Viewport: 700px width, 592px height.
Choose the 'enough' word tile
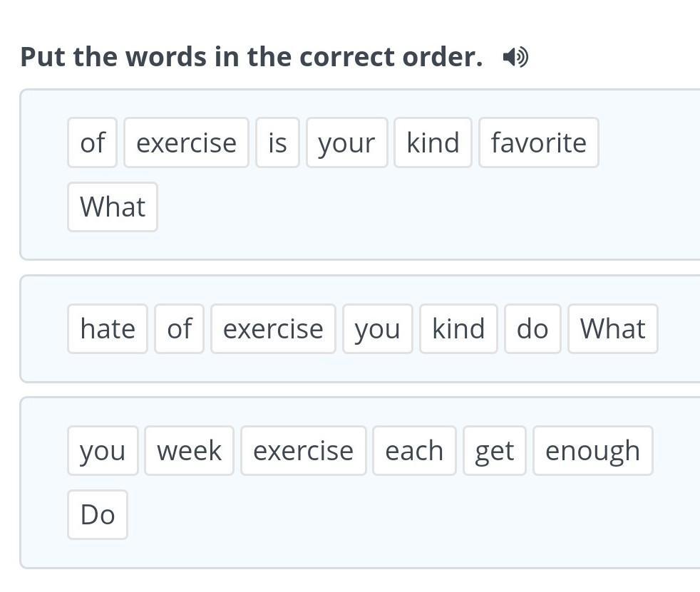coord(592,451)
